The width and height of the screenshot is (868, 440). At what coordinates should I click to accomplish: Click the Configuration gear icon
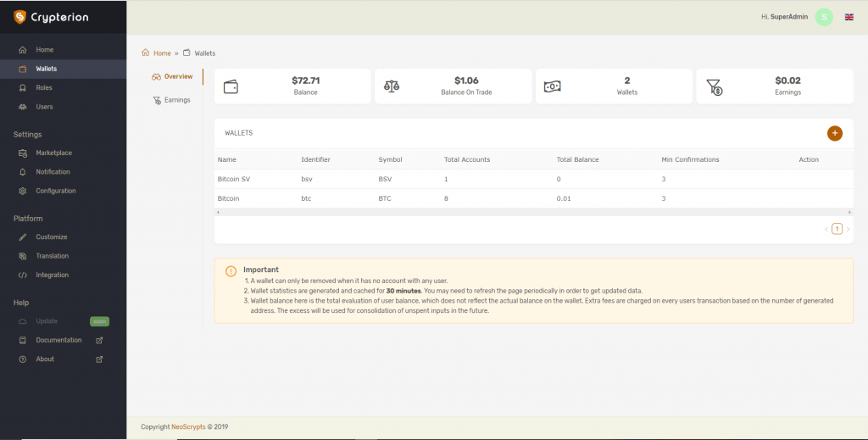(x=23, y=191)
